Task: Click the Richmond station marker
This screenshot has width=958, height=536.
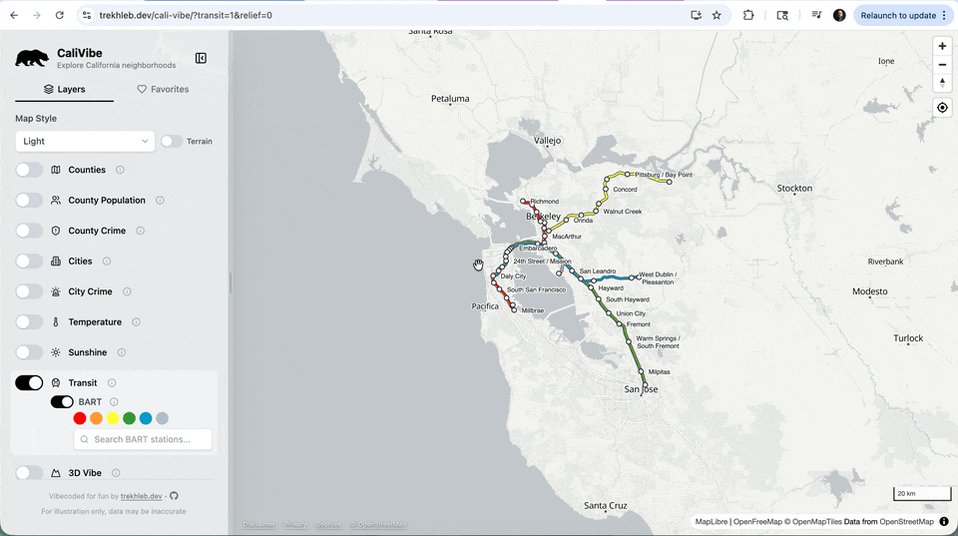Action: [x=523, y=201]
